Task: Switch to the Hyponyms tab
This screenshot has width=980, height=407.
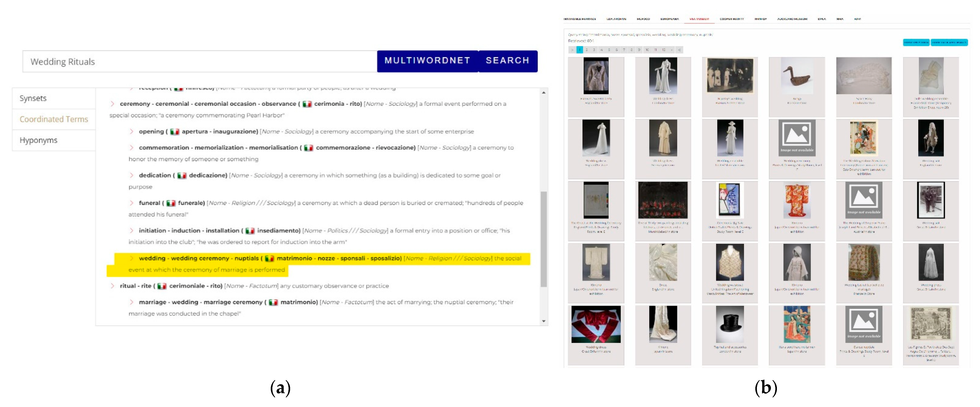Action: [x=54, y=140]
